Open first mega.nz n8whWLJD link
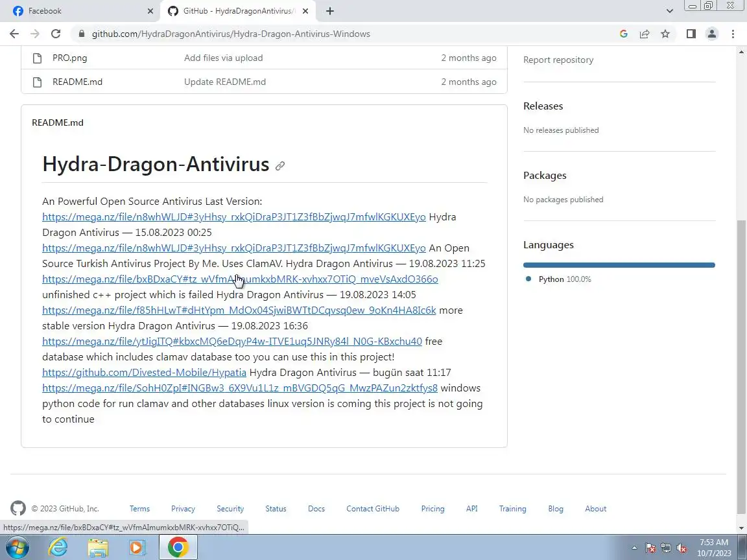The width and height of the screenshot is (747, 560). tap(234, 216)
